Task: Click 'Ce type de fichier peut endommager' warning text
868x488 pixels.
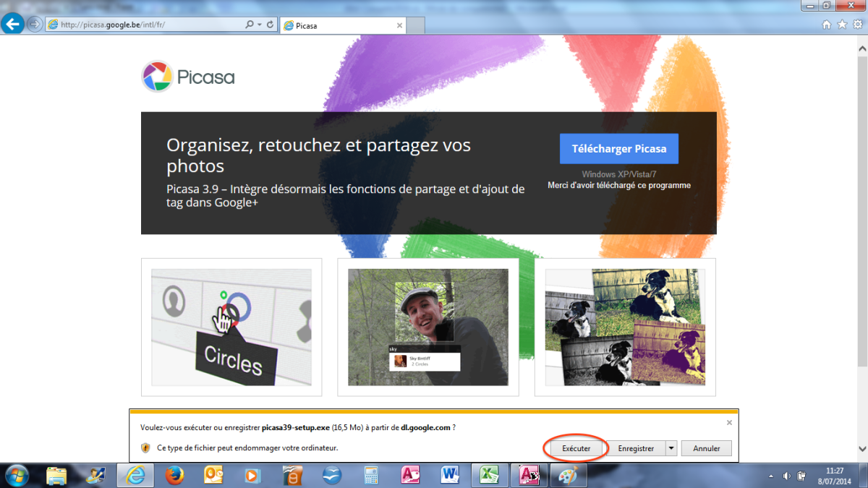Action: pos(247,448)
